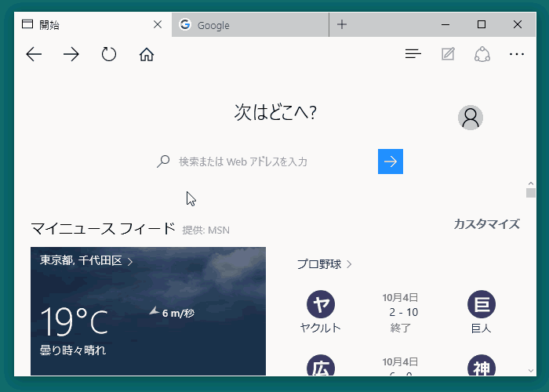Open the home page icon
549x392 pixels.
coord(147,54)
